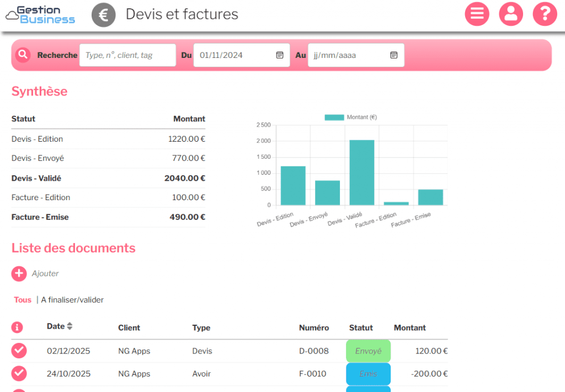Click the pink magnifier search icon

pyautogui.click(x=23, y=55)
